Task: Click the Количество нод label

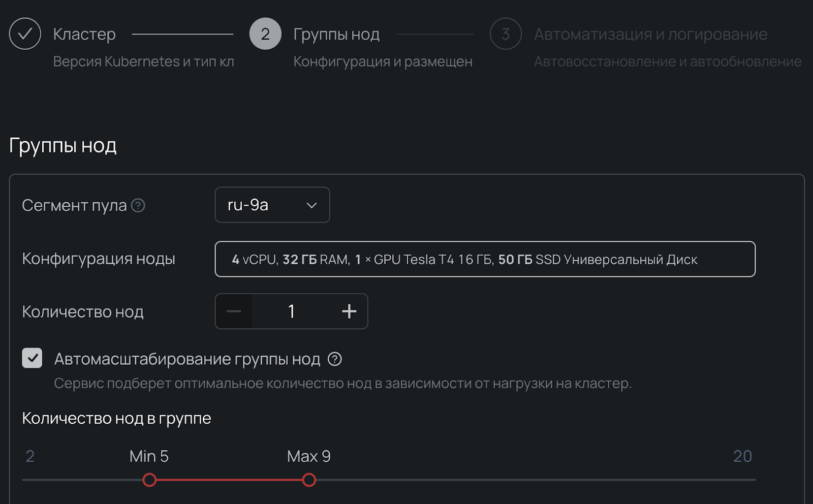Action: [83, 311]
